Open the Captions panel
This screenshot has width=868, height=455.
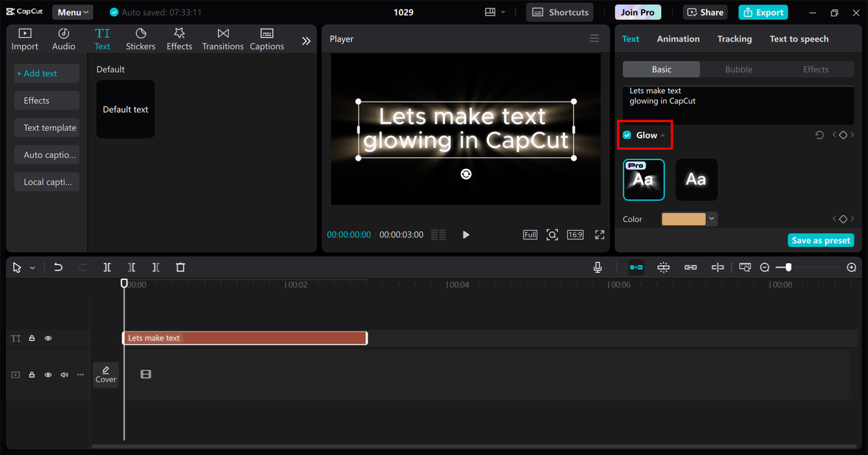pyautogui.click(x=267, y=39)
